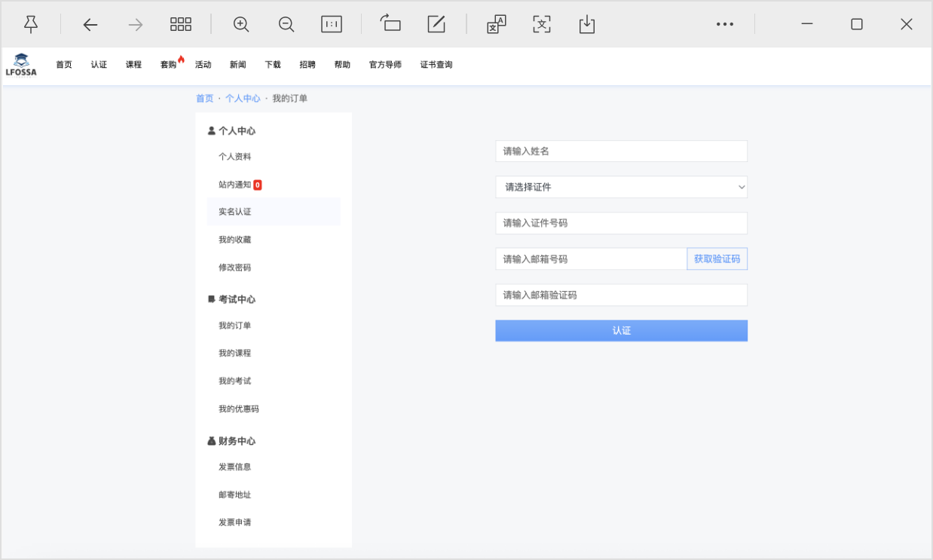
Task: Open the edit image tool
Action: click(x=436, y=24)
